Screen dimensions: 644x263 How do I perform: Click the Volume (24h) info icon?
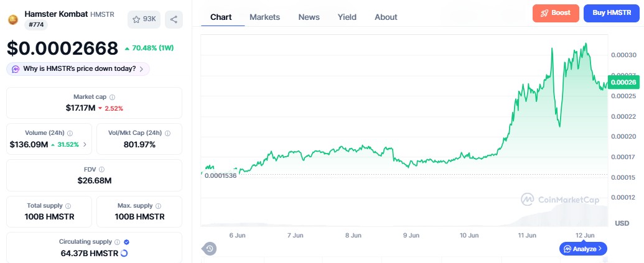[70, 133]
